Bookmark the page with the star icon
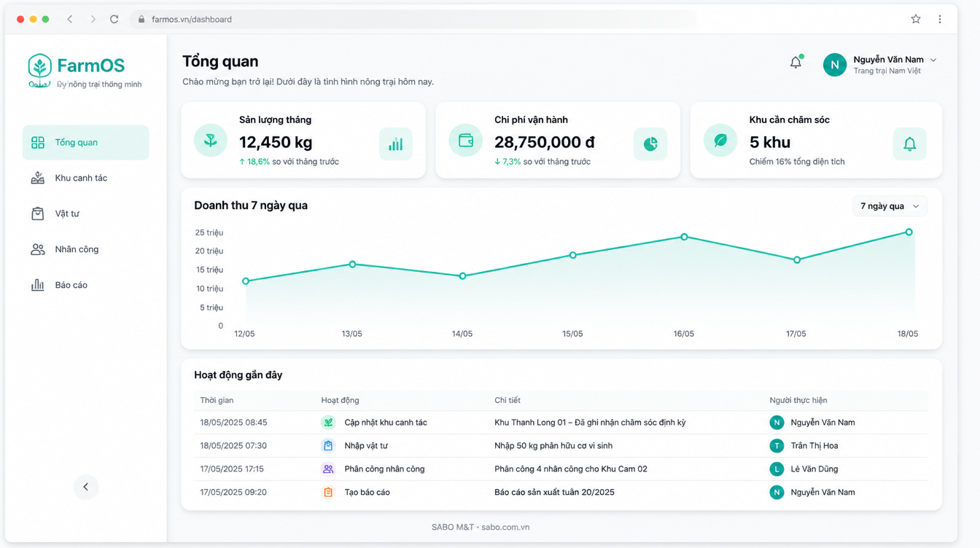 point(916,20)
